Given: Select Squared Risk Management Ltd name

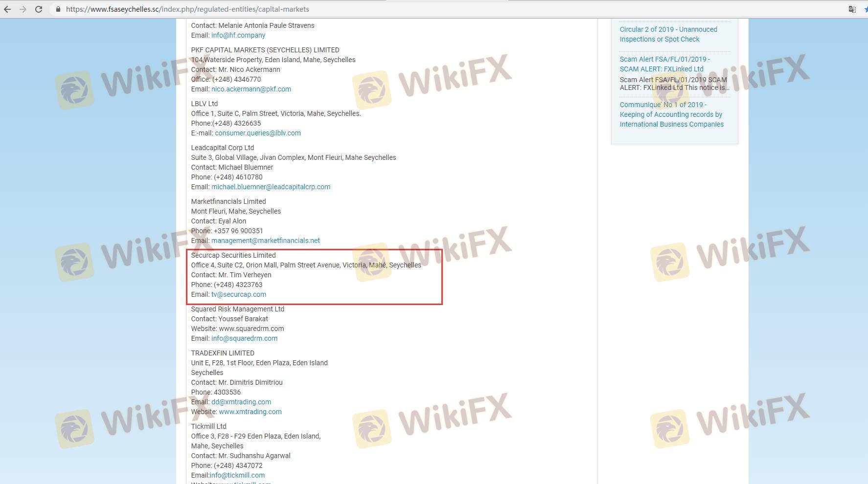Looking at the screenshot, I should pyautogui.click(x=238, y=309).
